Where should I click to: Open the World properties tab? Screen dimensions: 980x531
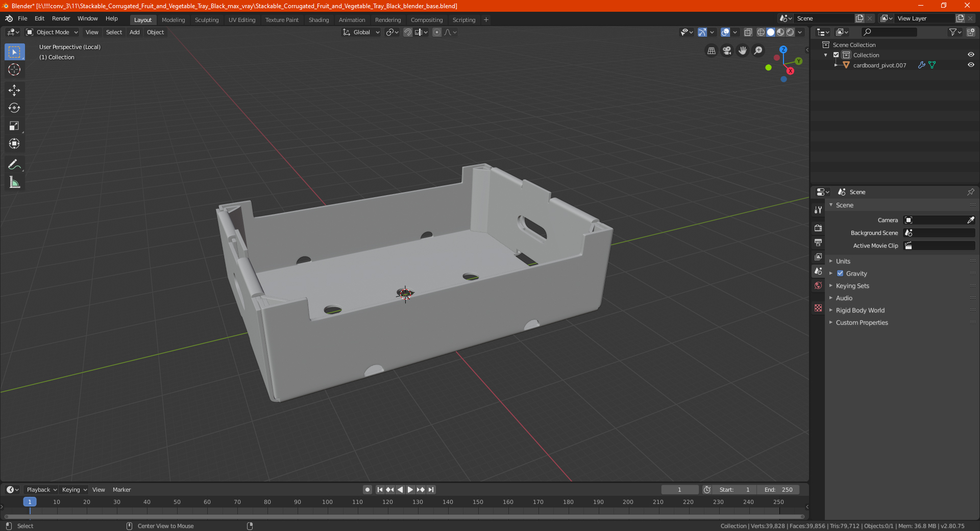[818, 285]
